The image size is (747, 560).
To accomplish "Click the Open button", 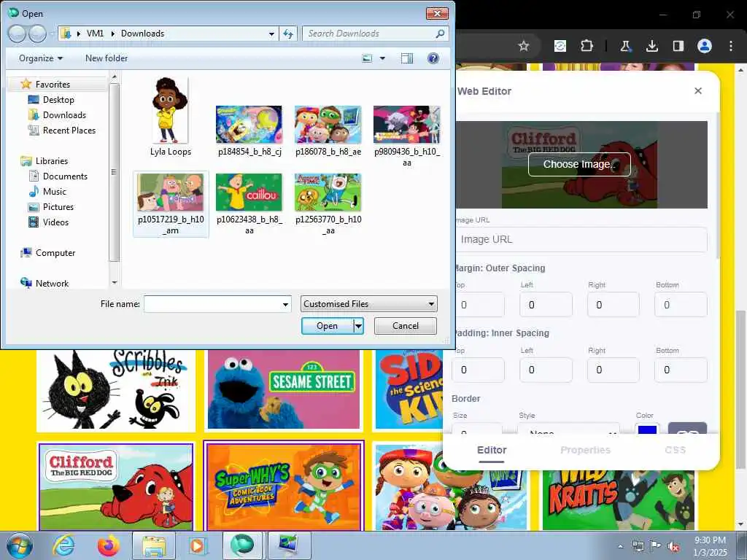I will coord(328,326).
